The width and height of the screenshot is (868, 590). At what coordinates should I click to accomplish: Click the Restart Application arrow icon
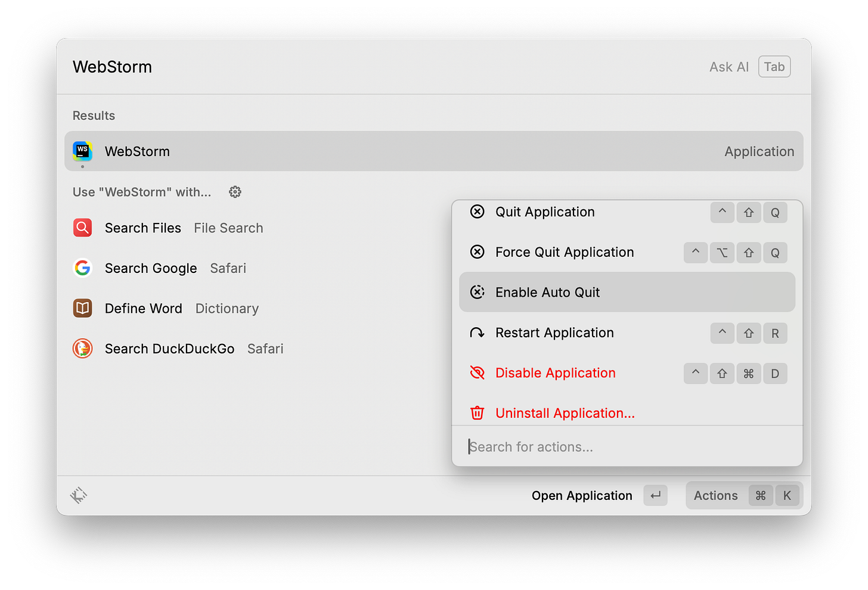(x=477, y=333)
